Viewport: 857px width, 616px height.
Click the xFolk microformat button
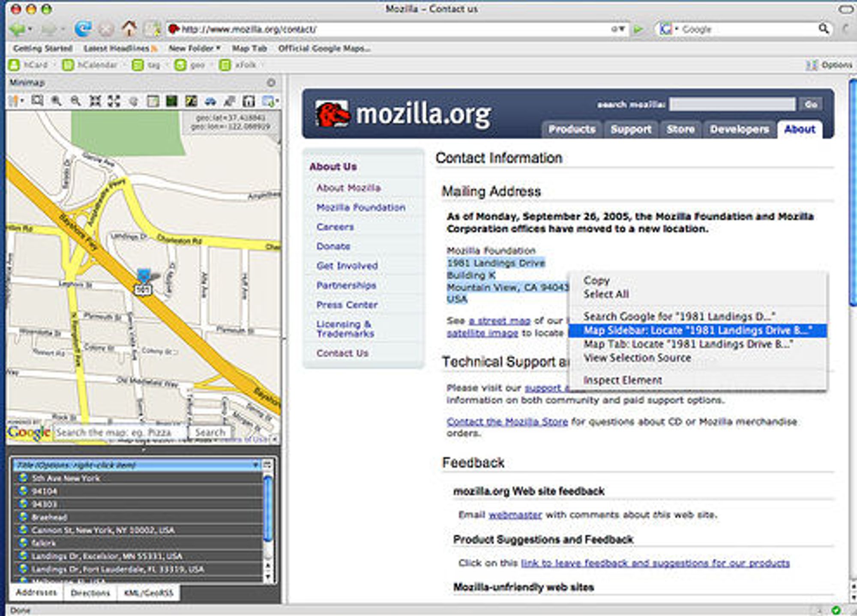[238, 65]
